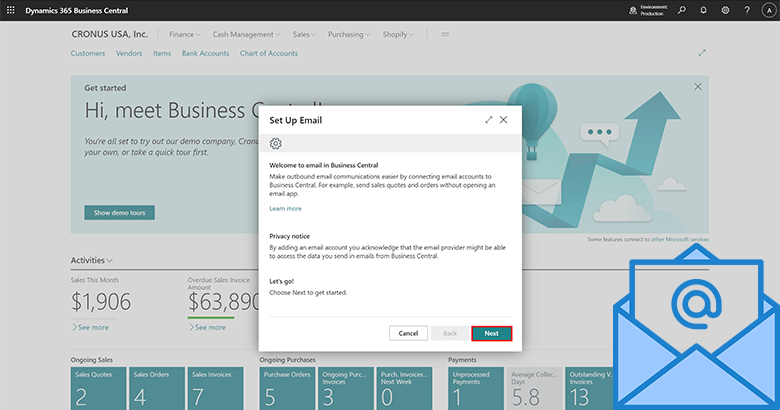Click the Environment Production indicator

(649, 10)
